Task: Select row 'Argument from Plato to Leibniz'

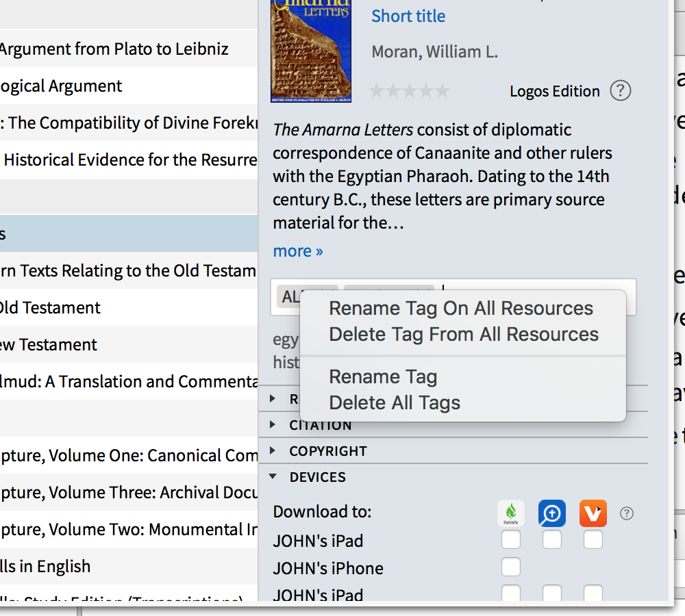Action: 129,49
